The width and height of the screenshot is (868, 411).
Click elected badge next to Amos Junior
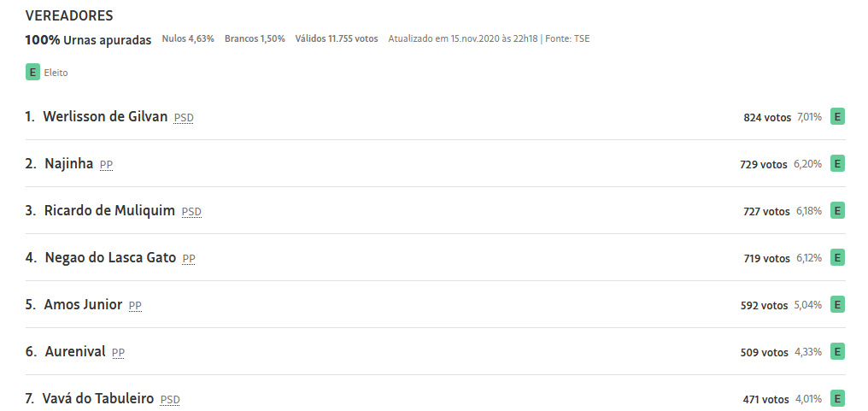pos(837,305)
